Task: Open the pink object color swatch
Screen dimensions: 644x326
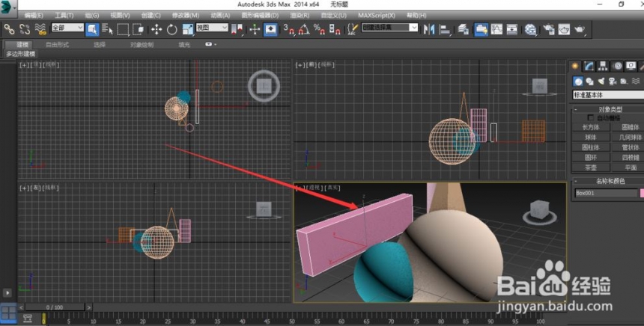Action: point(642,193)
